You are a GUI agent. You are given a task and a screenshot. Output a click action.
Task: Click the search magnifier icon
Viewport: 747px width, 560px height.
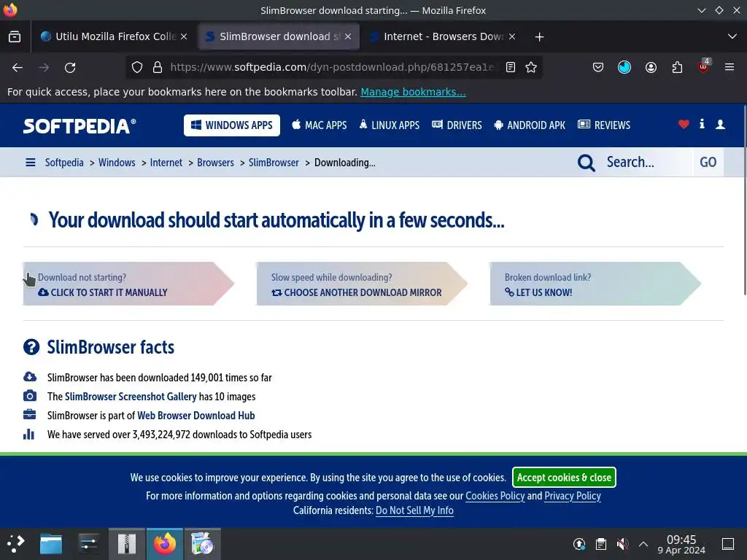point(586,163)
